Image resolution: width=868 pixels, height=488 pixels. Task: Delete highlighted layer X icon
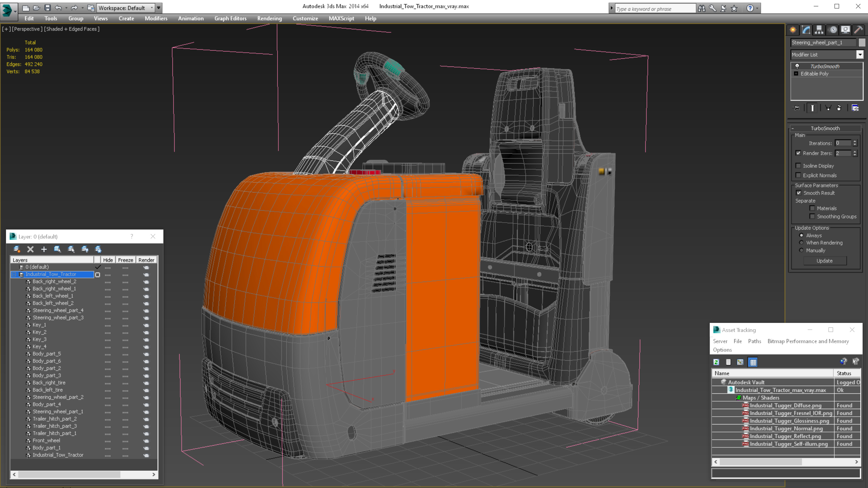point(30,249)
